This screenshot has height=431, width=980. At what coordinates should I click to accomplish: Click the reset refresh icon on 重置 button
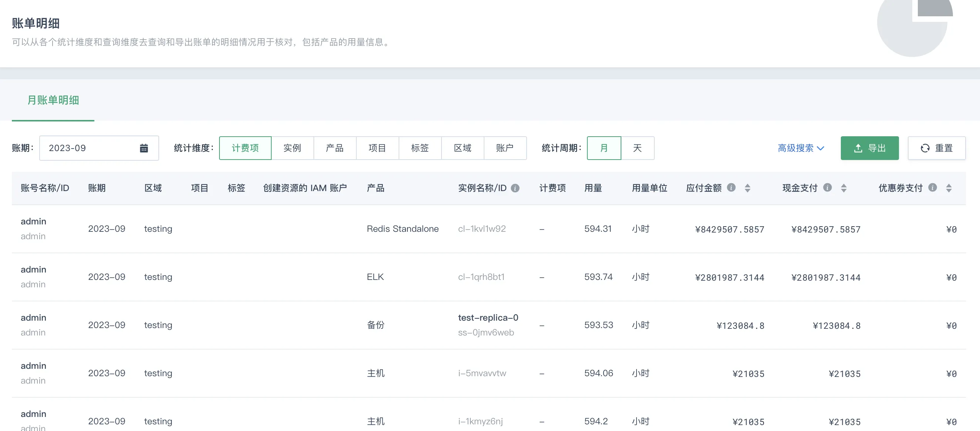[x=925, y=148]
